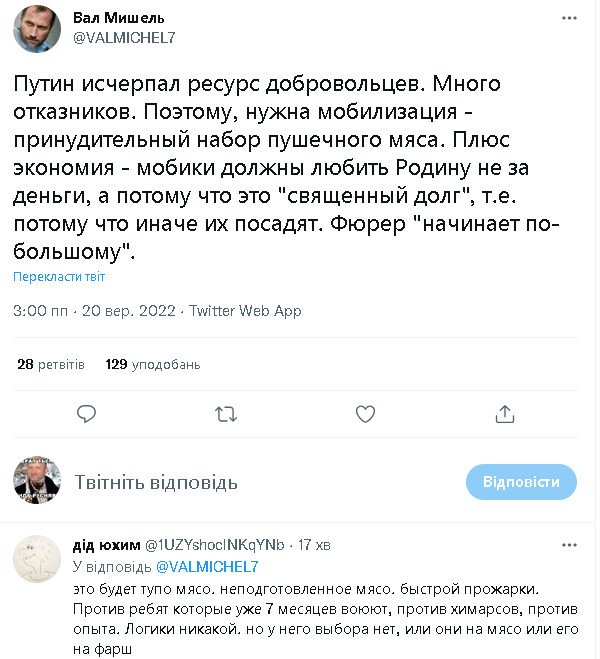This screenshot has width=600, height=659.
Task: Open the share tweet icon
Action: coord(505,413)
